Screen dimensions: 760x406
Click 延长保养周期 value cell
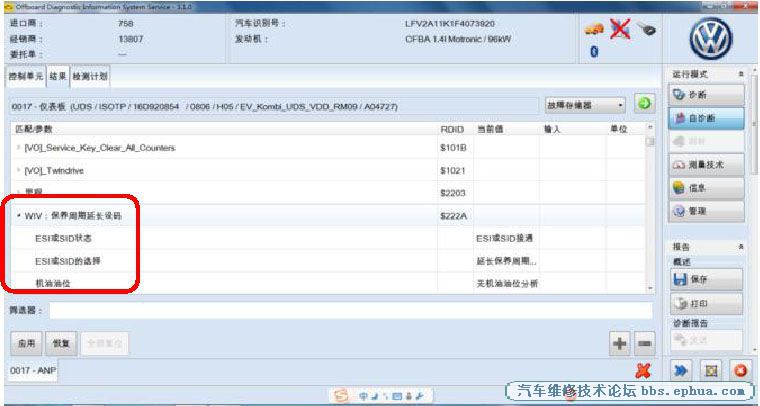[506, 261]
